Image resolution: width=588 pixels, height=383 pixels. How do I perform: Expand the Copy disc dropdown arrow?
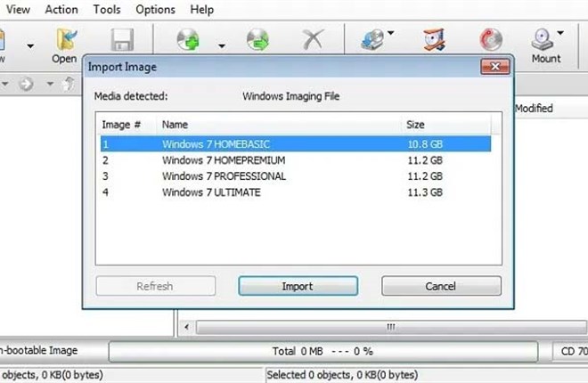coord(391,33)
